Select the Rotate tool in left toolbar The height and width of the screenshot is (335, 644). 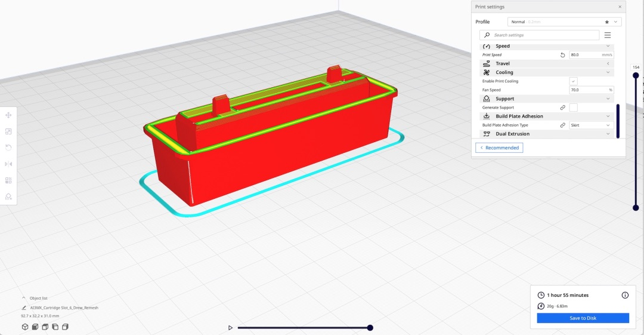click(x=8, y=147)
